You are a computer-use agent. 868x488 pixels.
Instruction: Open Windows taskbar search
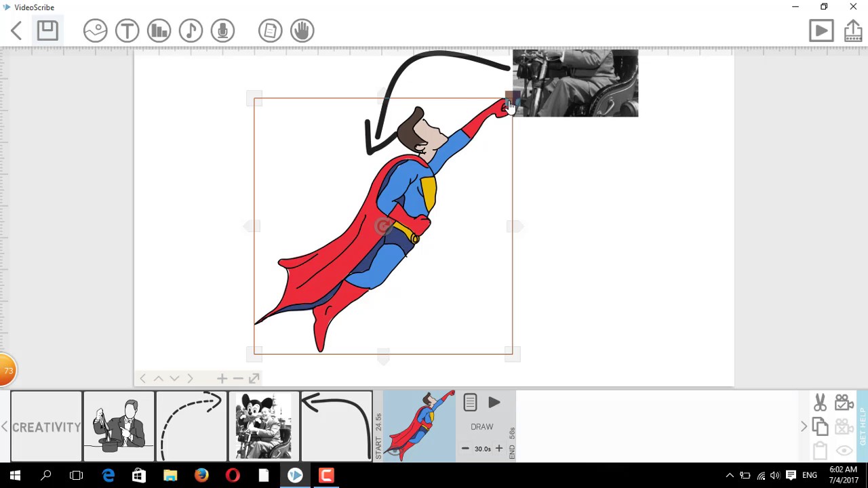point(46,475)
